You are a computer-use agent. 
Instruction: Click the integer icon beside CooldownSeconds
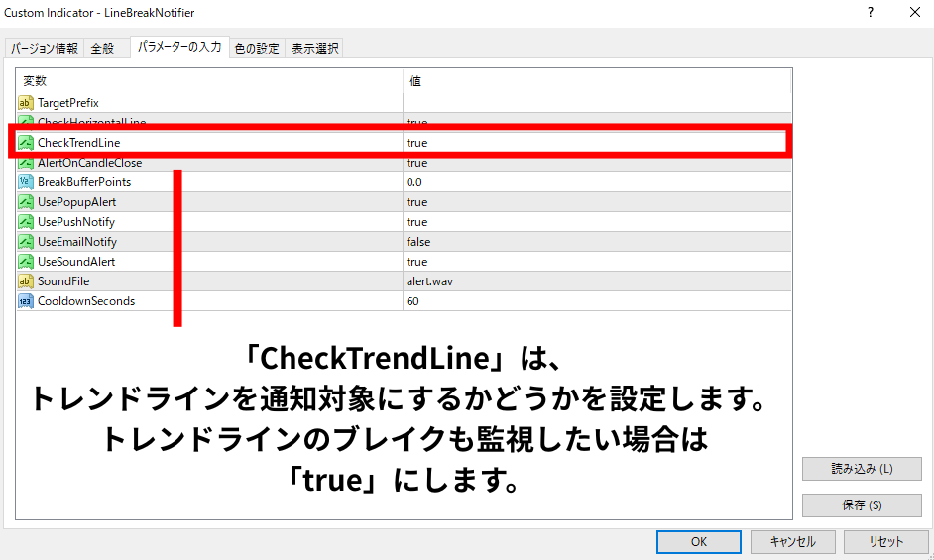coord(26,301)
